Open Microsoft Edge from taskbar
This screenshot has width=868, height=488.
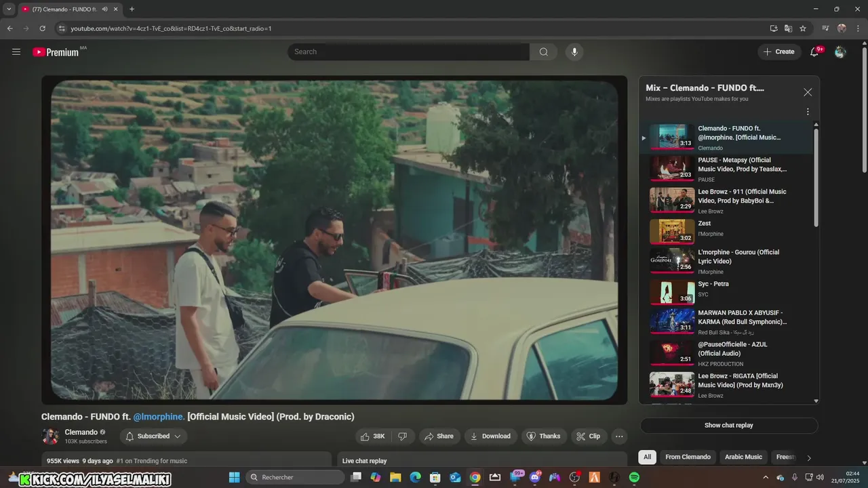pyautogui.click(x=415, y=477)
